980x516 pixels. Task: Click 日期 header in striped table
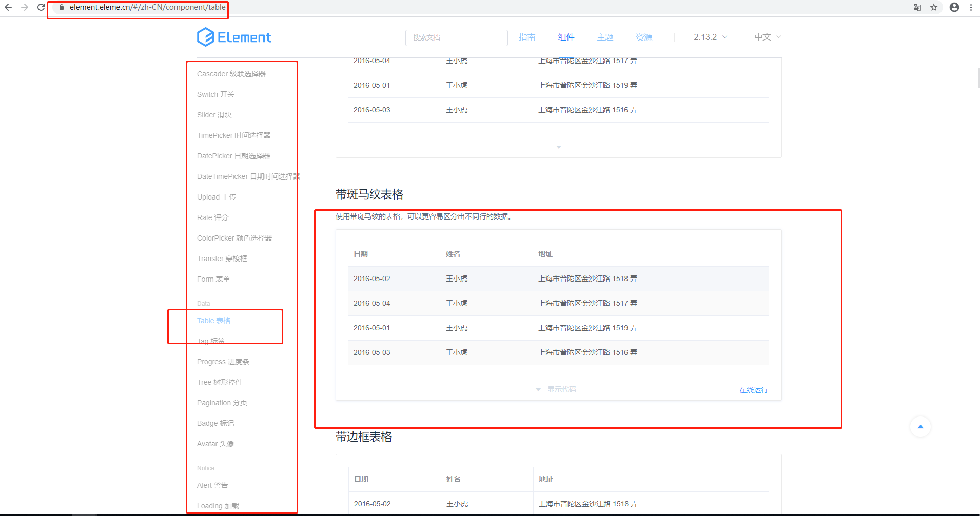361,254
